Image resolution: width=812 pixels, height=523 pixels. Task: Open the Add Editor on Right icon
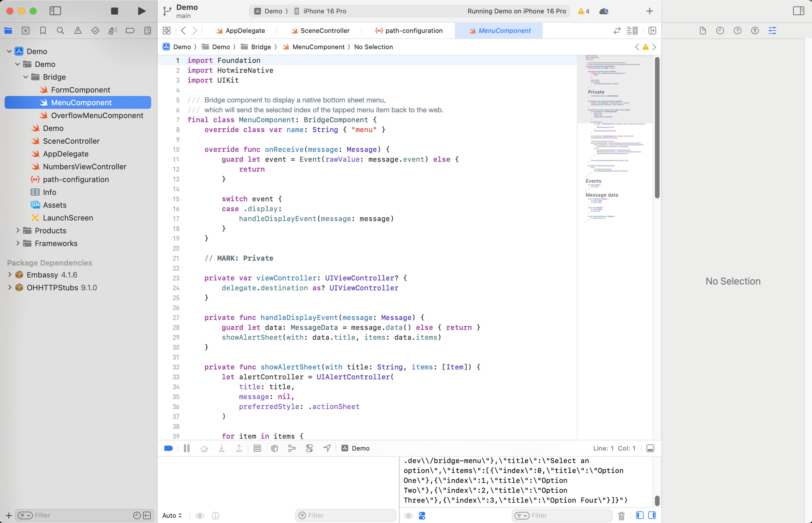coord(652,31)
